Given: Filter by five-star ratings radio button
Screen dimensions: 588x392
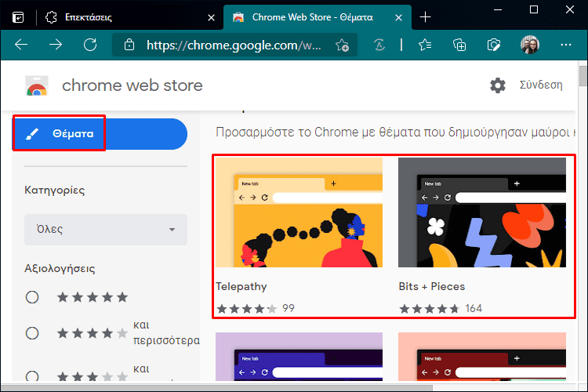Looking at the screenshot, I should click(x=32, y=297).
